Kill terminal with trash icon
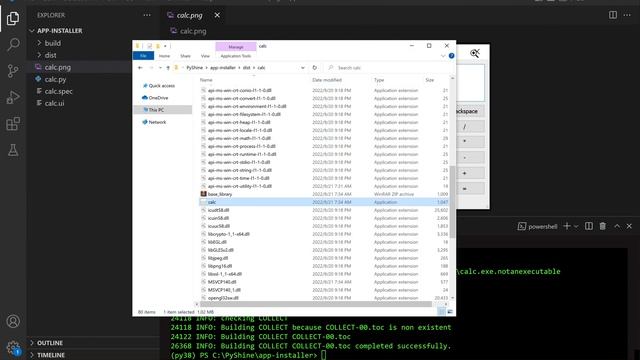Viewport: 640px width, 360px height. coord(602,226)
